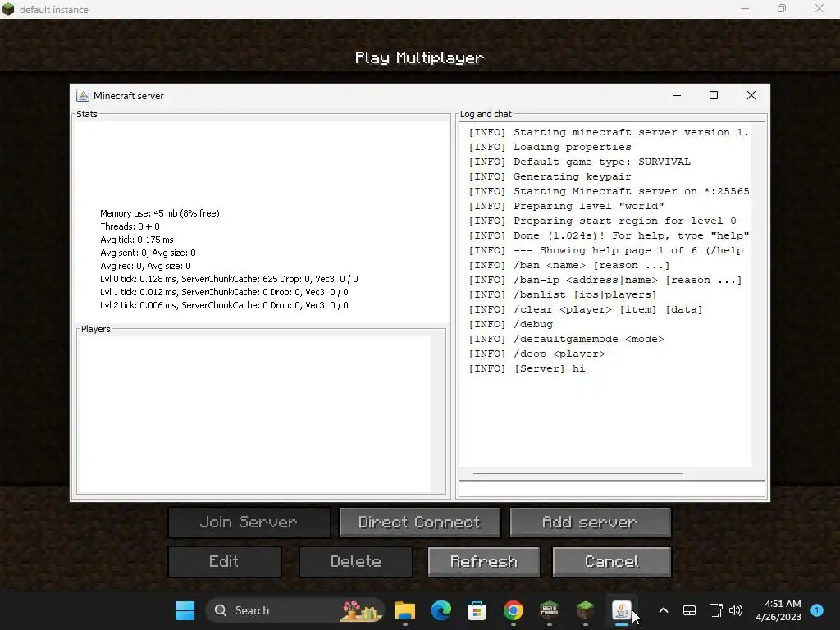Click the Java server taskbar icon
This screenshot has height=630, width=840.
pos(622,610)
